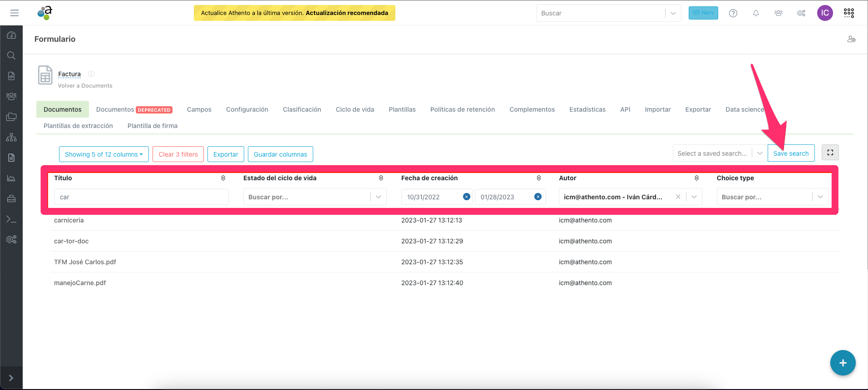The height and width of the screenshot is (390, 868).
Task: Expand the Showing 5 of 12 columns dropdown
Action: (104, 154)
